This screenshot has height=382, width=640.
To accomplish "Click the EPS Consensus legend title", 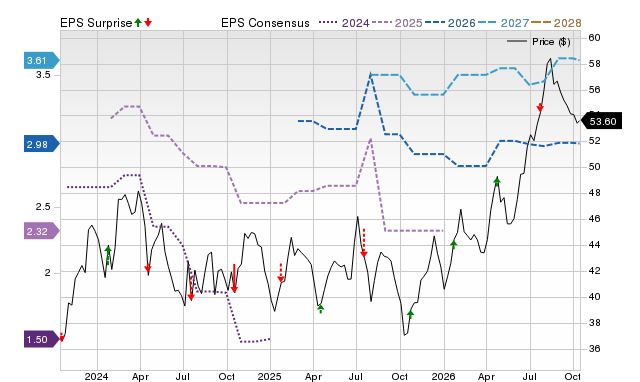I will click(x=265, y=23).
